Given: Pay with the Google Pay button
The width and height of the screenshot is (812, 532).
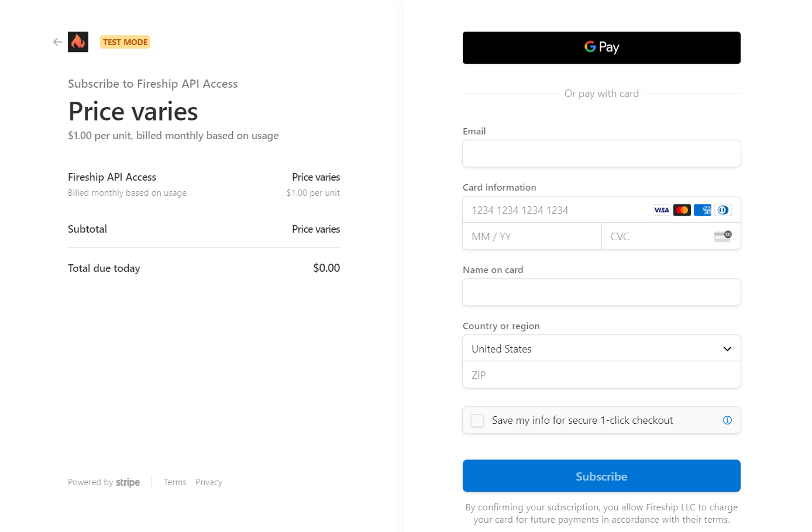Looking at the screenshot, I should (x=601, y=47).
